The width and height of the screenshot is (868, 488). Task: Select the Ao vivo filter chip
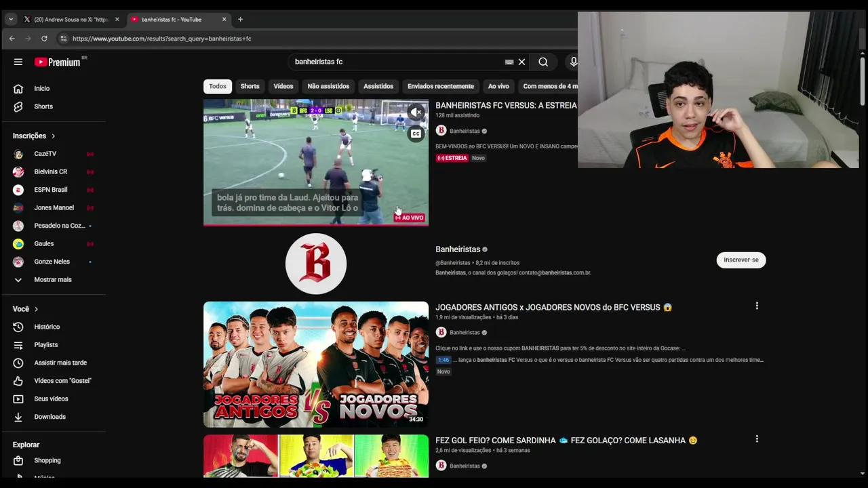click(498, 86)
